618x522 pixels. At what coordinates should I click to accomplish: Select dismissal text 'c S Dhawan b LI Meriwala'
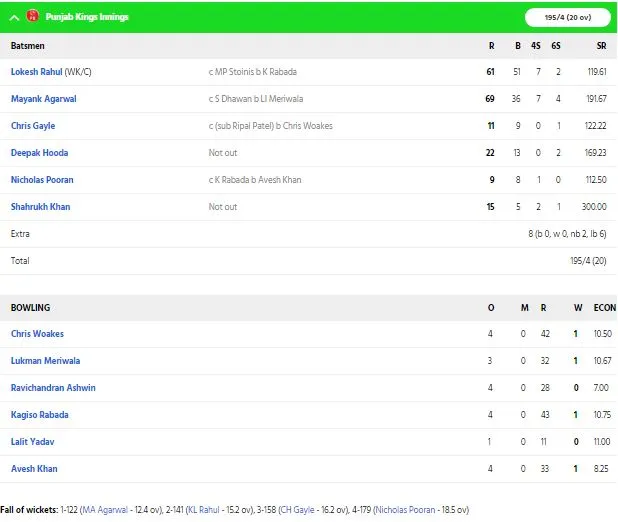[x=256, y=99]
